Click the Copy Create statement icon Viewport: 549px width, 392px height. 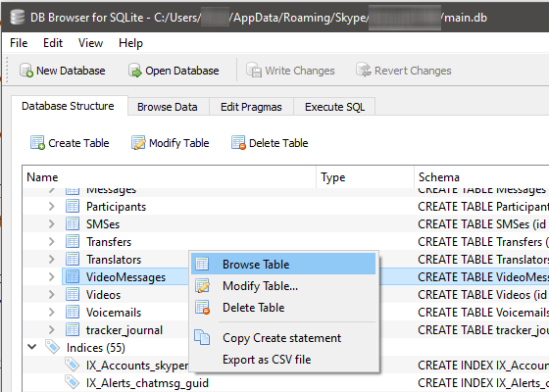(x=202, y=337)
